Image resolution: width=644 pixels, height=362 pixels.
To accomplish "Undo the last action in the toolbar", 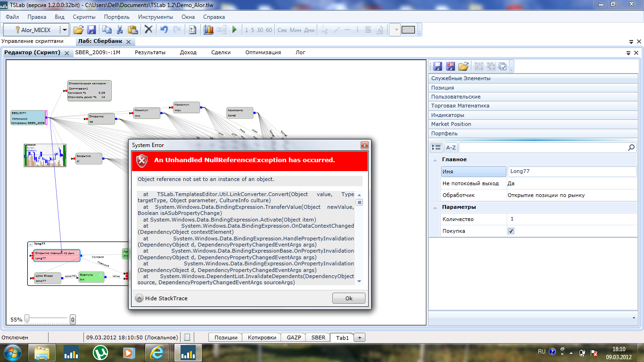I will tap(164, 30).
